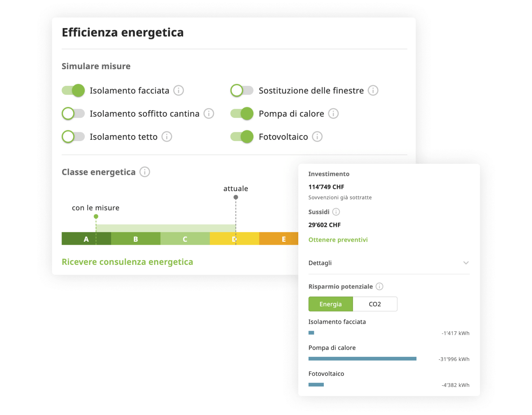532x415 pixels.
Task: Show info about Pompa di calore
Action: click(333, 114)
